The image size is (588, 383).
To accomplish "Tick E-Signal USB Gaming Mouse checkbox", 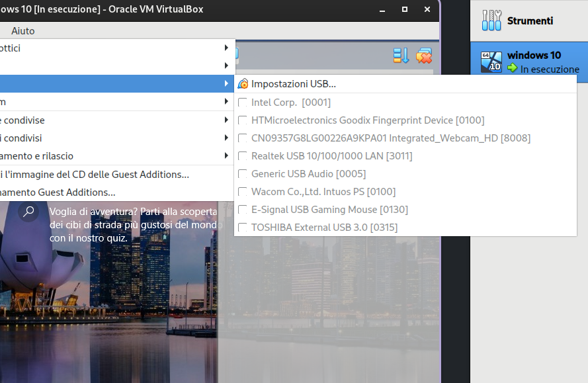I will point(243,209).
